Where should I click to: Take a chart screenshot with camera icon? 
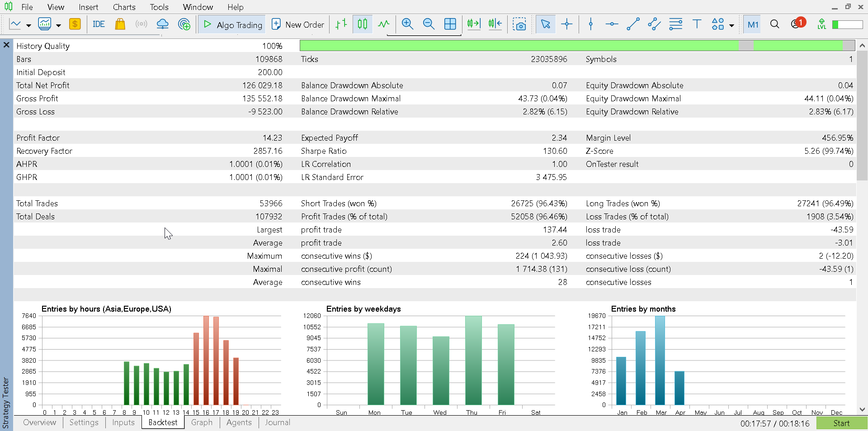click(x=519, y=24)
